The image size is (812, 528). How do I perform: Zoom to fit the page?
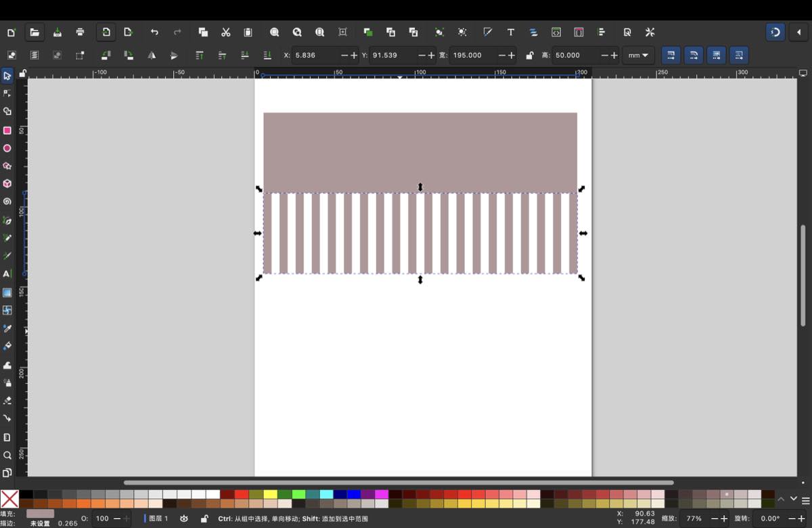[x=320, y=32]
